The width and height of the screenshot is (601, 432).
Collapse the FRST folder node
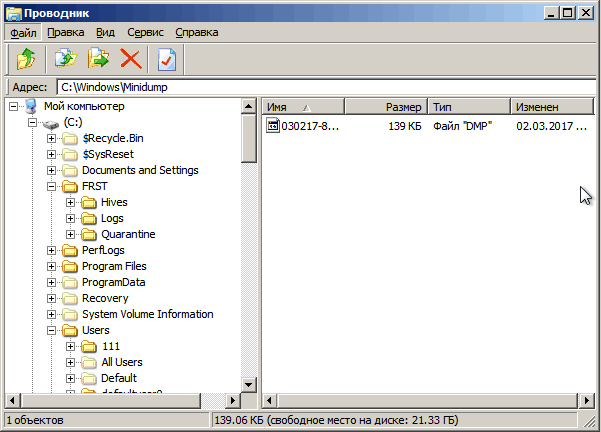pos(51,186)
